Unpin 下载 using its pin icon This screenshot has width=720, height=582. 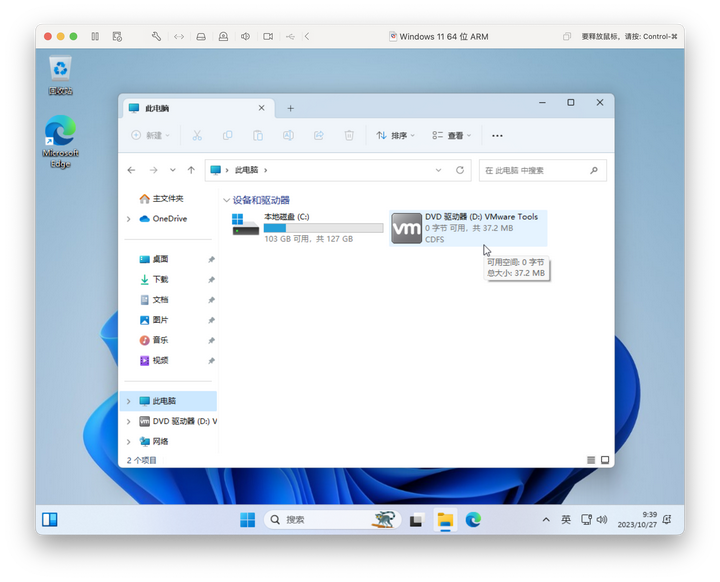coord(211,280)
